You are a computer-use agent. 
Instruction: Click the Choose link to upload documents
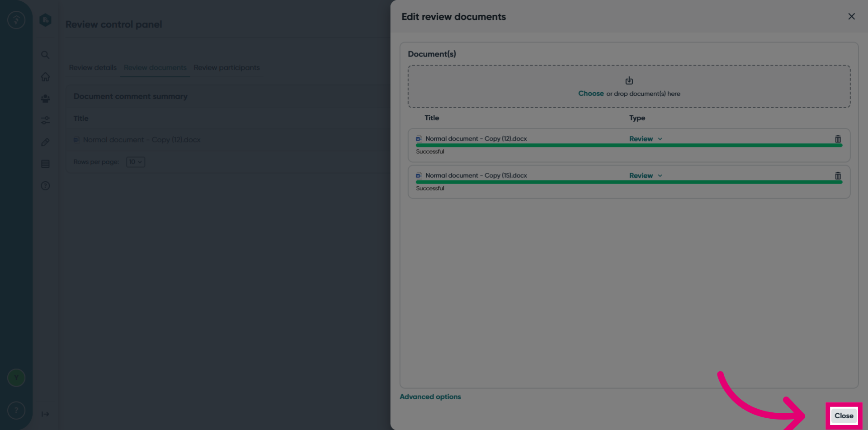click(x=591, y=94)
